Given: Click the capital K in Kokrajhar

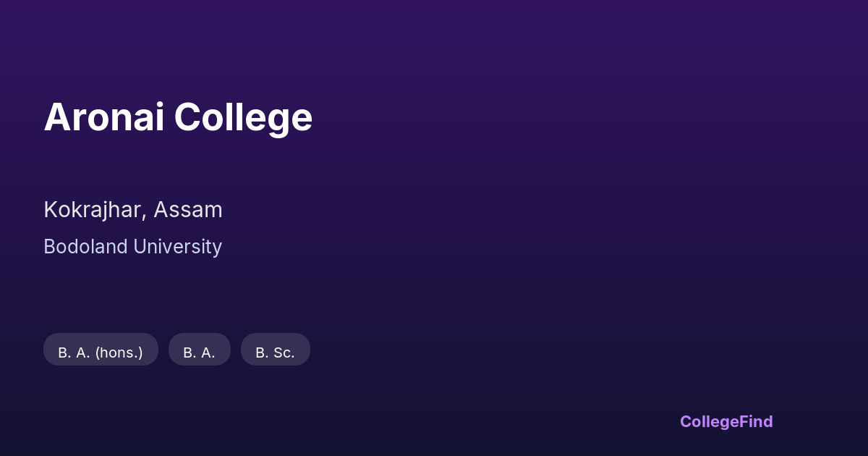Looking at the screenshot, I should click(x=50, y=210).
